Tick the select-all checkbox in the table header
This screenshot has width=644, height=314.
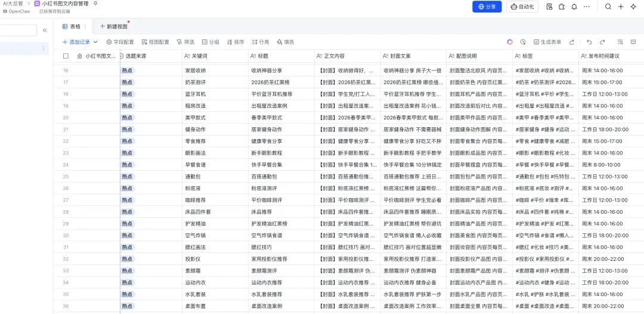click(66, 56)
